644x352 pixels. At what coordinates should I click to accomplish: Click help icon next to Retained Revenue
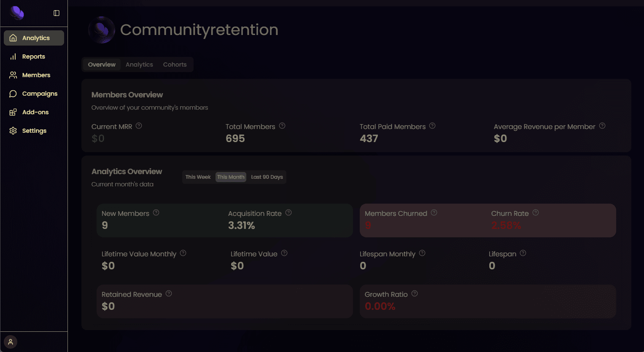(169, 293)
